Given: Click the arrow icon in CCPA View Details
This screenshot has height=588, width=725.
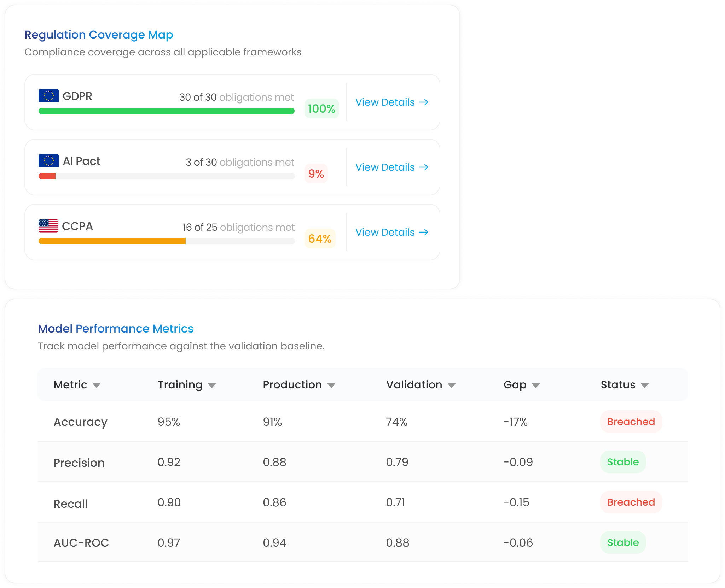Looking at the screenshot, I should 423,232.
